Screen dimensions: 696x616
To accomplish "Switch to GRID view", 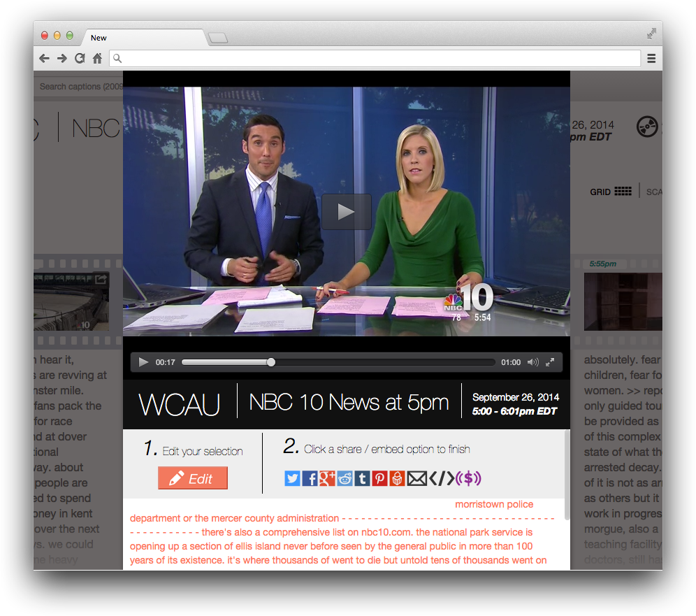I will tap(610, 192).
